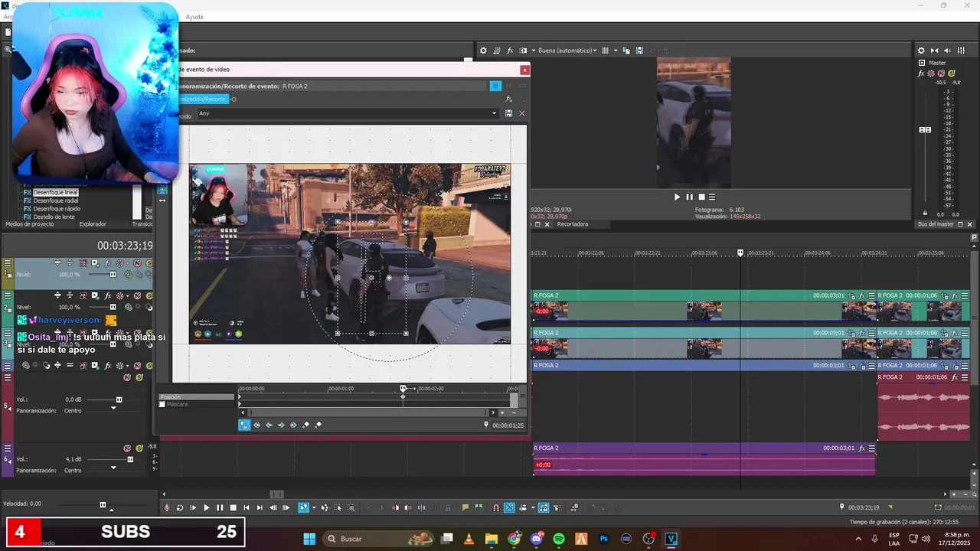
Task: Toggle sync cursor in pan/crop window
Action: (244, 425)
